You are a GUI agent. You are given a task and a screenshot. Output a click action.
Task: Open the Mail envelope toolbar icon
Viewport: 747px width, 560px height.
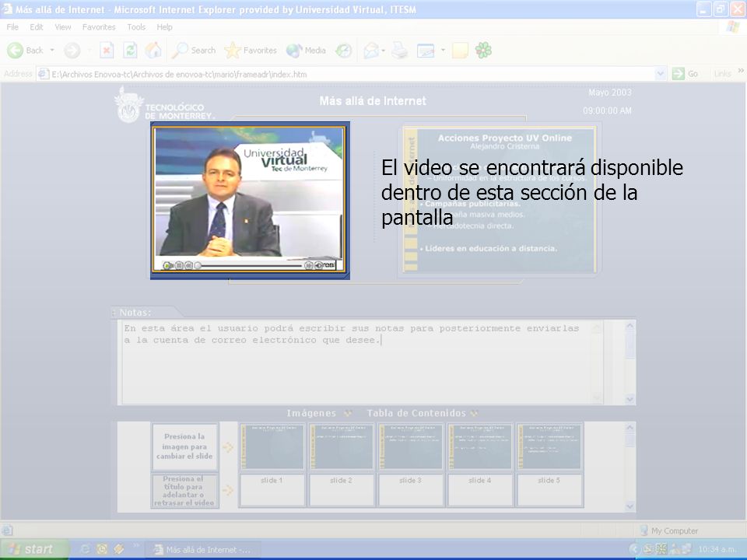[371, 51]
